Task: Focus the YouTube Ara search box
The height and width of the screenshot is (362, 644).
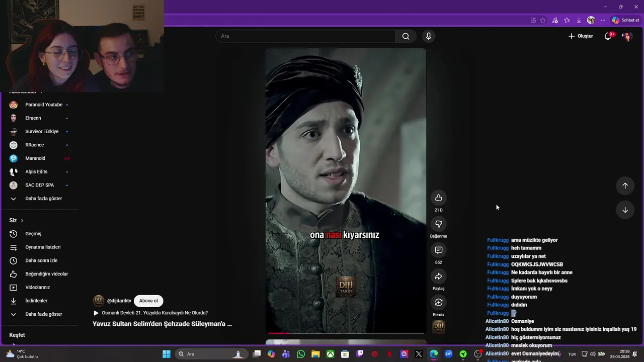Action: tap(305, 36)
